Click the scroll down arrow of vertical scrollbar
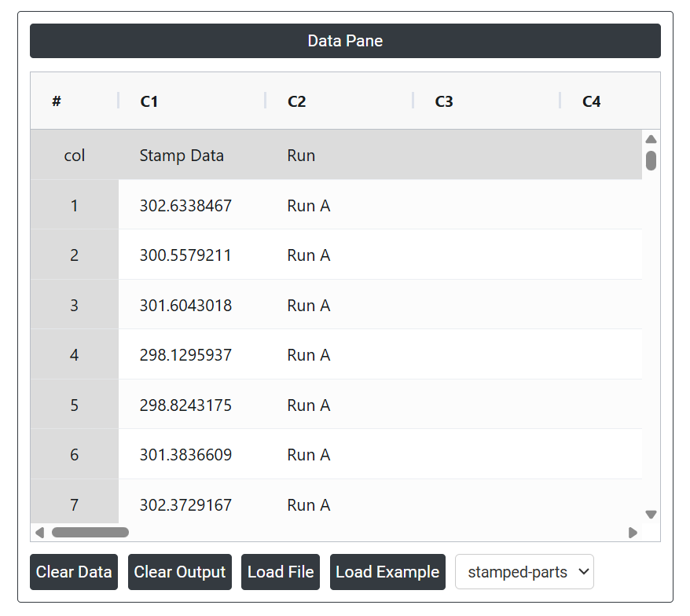Screen dimensions: 690x616 [651, 515]
